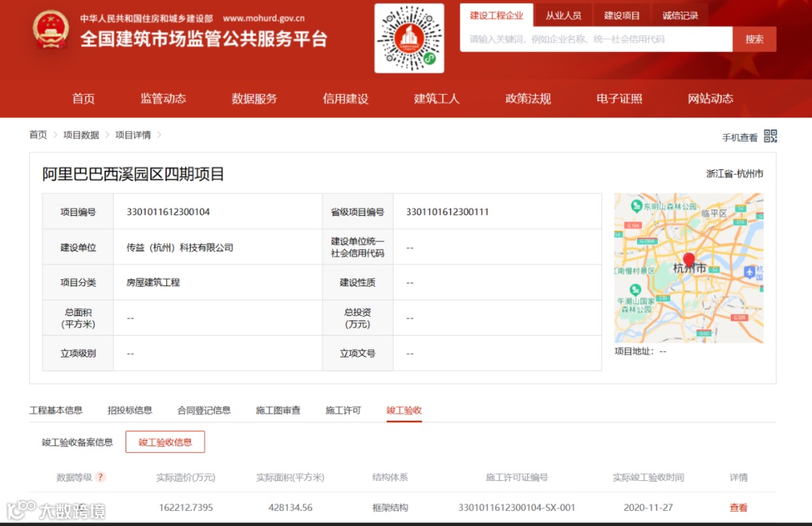812x526 pixels.
Task: Click provincial number 3301101612300111 value
Action: coord(447,212)
